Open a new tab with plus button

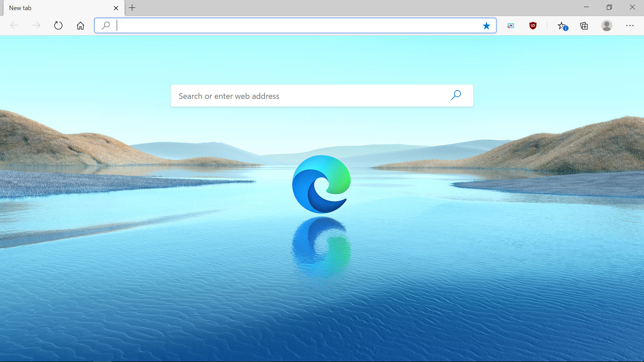click(132, 8)
